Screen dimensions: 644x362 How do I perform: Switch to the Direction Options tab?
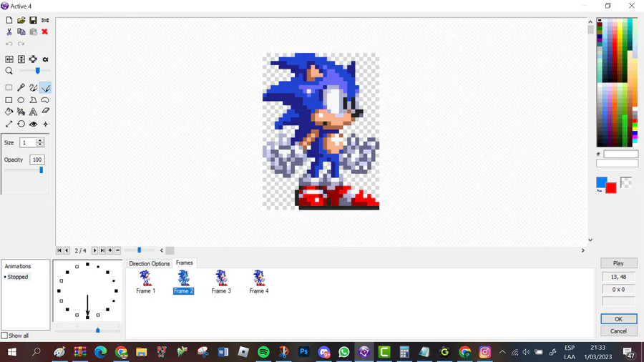(149, 263)
